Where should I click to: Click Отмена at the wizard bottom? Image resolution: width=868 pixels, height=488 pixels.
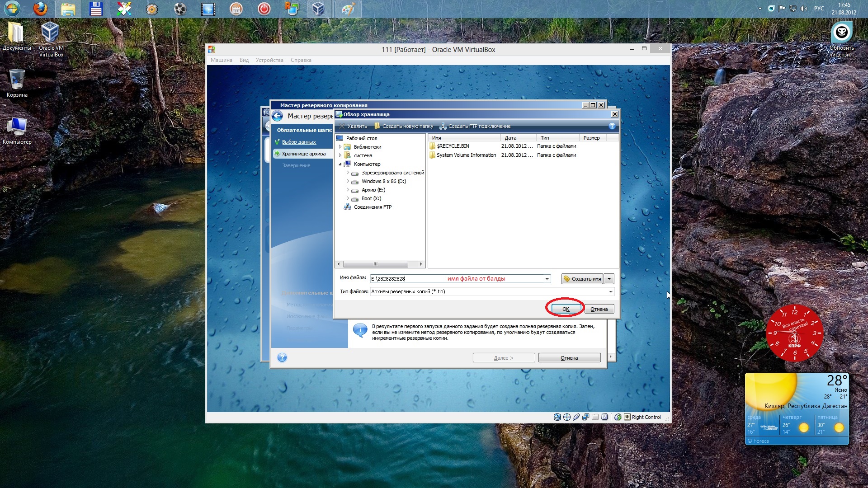[569, 358]
